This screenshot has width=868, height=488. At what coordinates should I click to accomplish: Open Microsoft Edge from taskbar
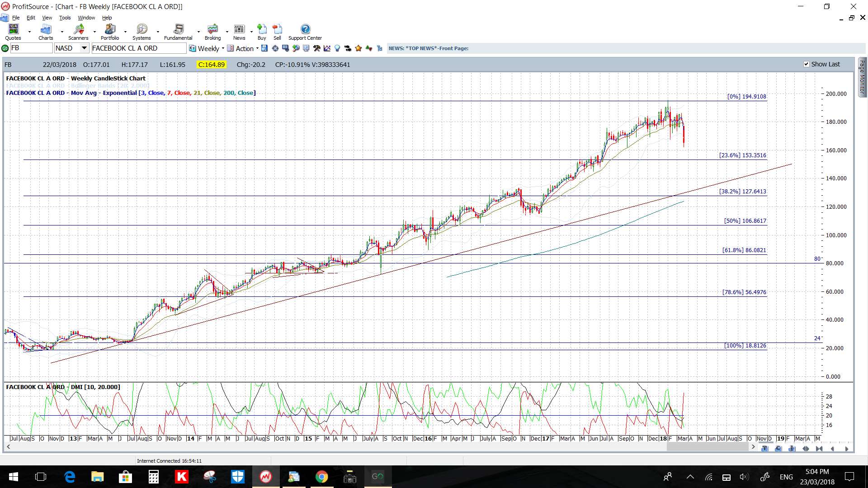click(x=70, y=477)
